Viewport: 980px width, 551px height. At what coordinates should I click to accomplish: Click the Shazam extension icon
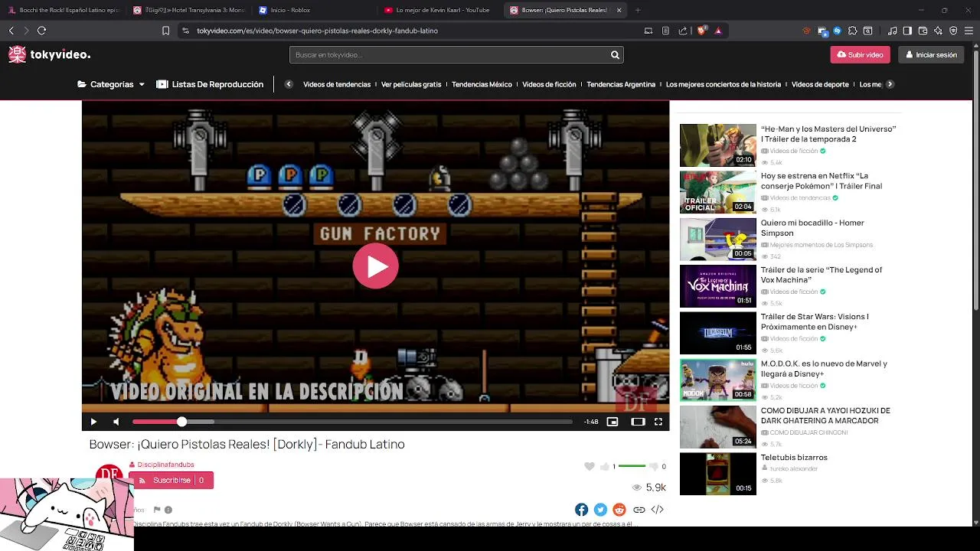(837, 31)
